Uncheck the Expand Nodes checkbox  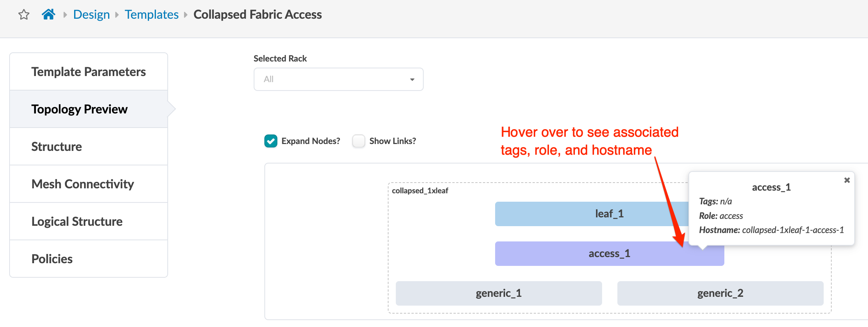click(x=271, y=141)
